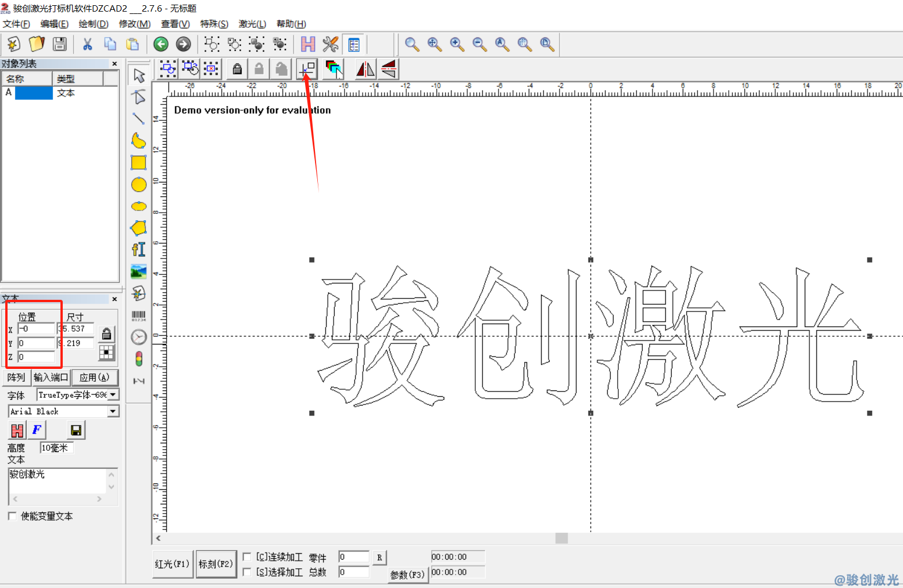Open the 激光(L) menu
This screenshot has height=588, width=903.
(x=252, y=24)
